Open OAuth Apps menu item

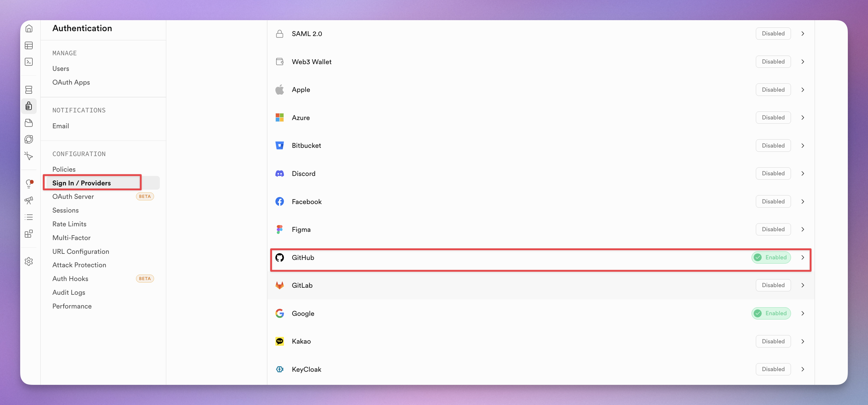[x=71, y=82]
